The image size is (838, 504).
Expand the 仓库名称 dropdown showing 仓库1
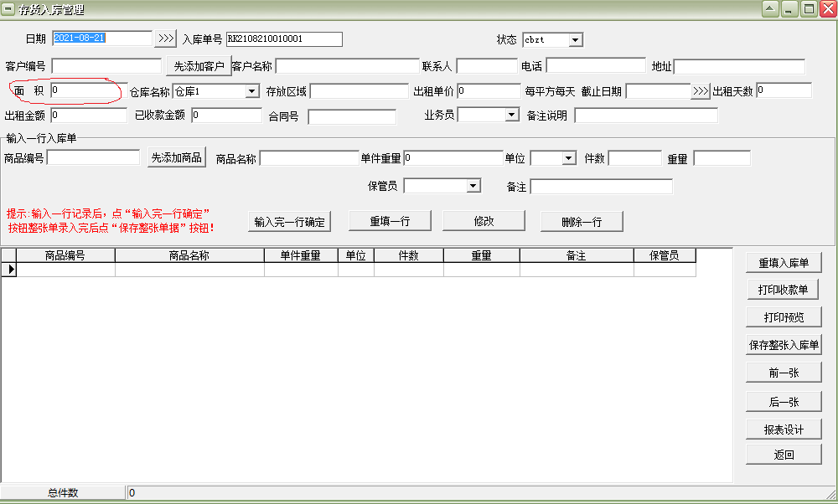[x=251, y=91]
